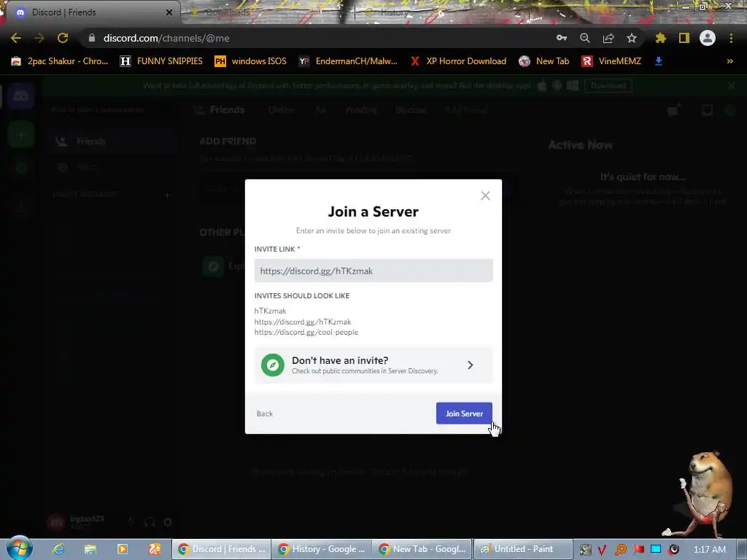Open the VineMEMZ bookmark
Viewport: 747px width, 560px height.
pos(612,61)
